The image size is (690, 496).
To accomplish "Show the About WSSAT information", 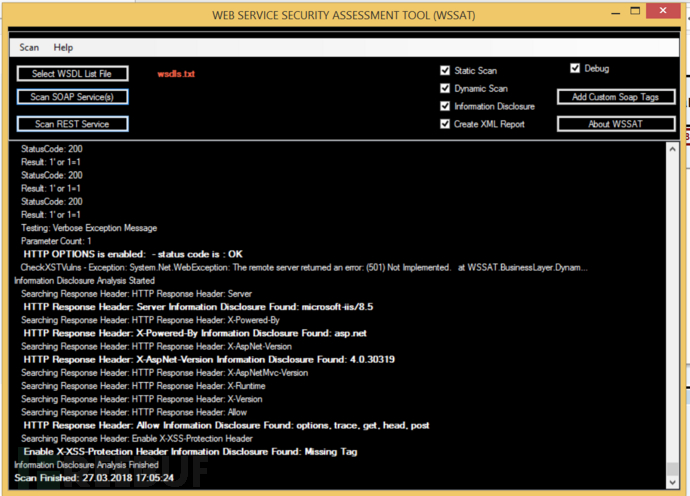I will coord(616,124).
